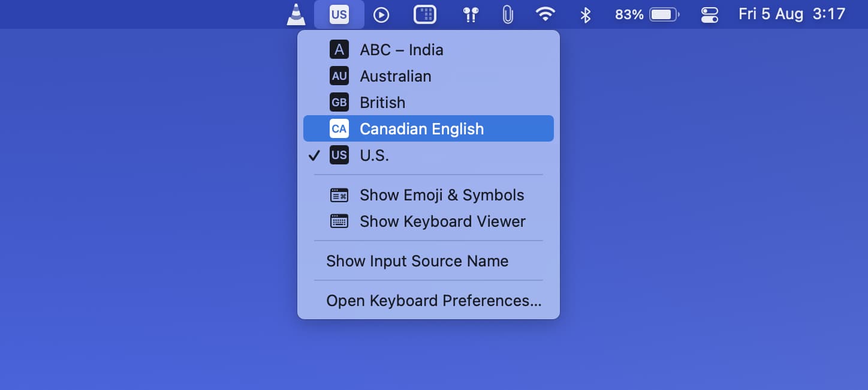Switch to Australian keyboard layout
The height and width of the screenshot is (390, 868).
click(x=429, y=76)
